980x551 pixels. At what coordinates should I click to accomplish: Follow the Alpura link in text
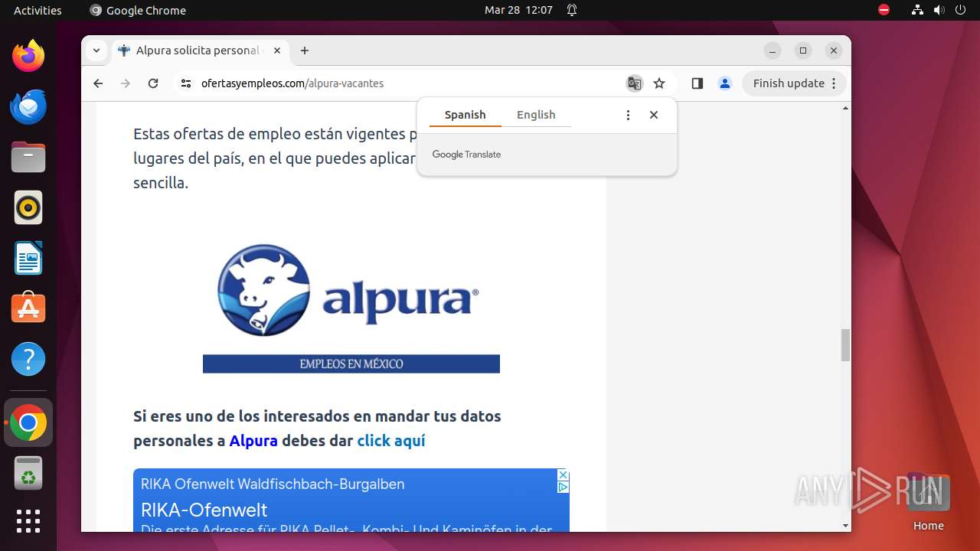click(253, 441)
